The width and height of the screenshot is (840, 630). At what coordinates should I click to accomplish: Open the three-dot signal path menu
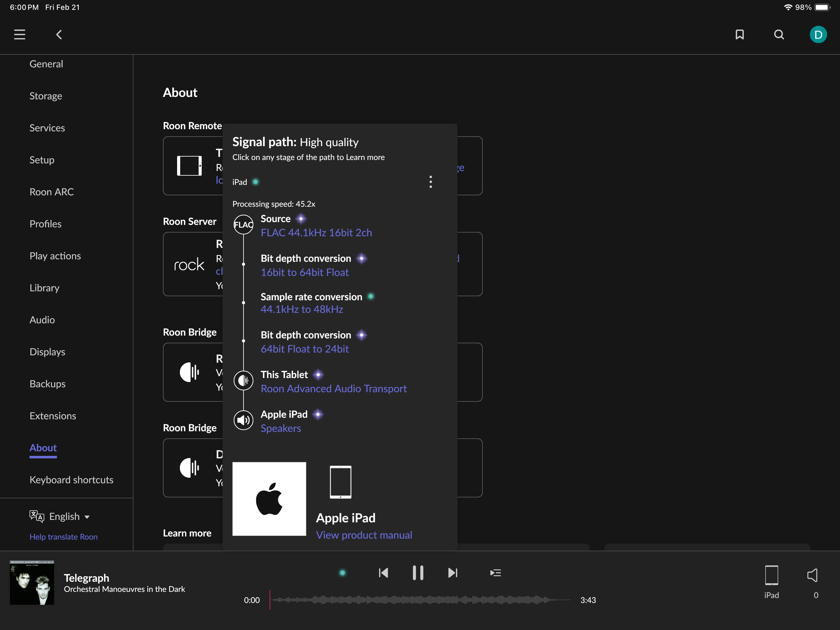click(x=430, y=181)
